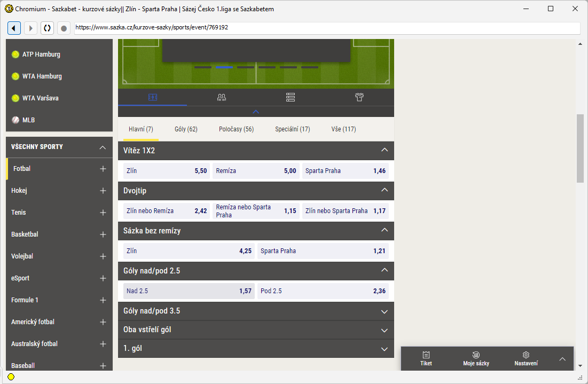Reload the page with the refresh icon

pos(47,28)
